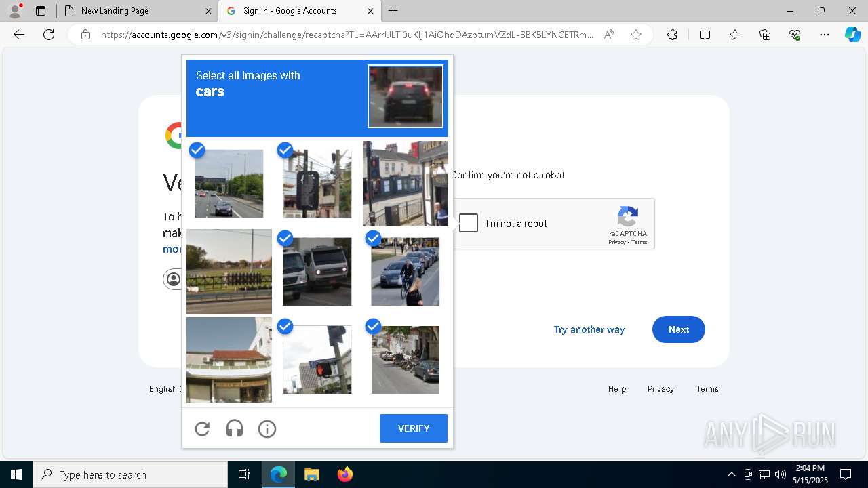
Task: Select the building with awning image tile
Action: (229, 360)
